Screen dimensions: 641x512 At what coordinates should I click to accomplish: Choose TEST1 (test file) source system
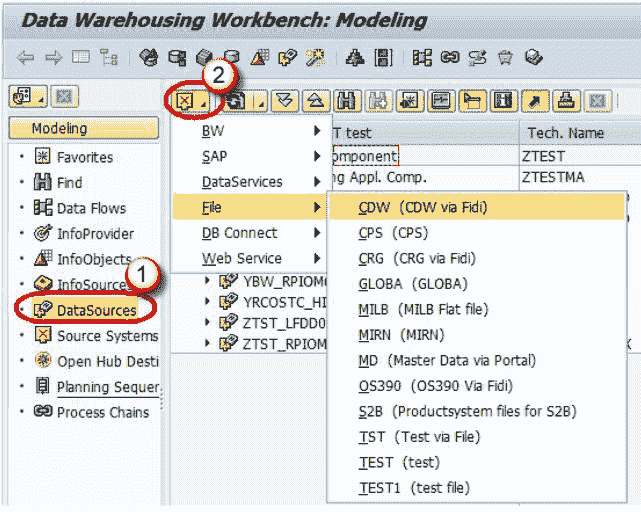pos(477,487)
